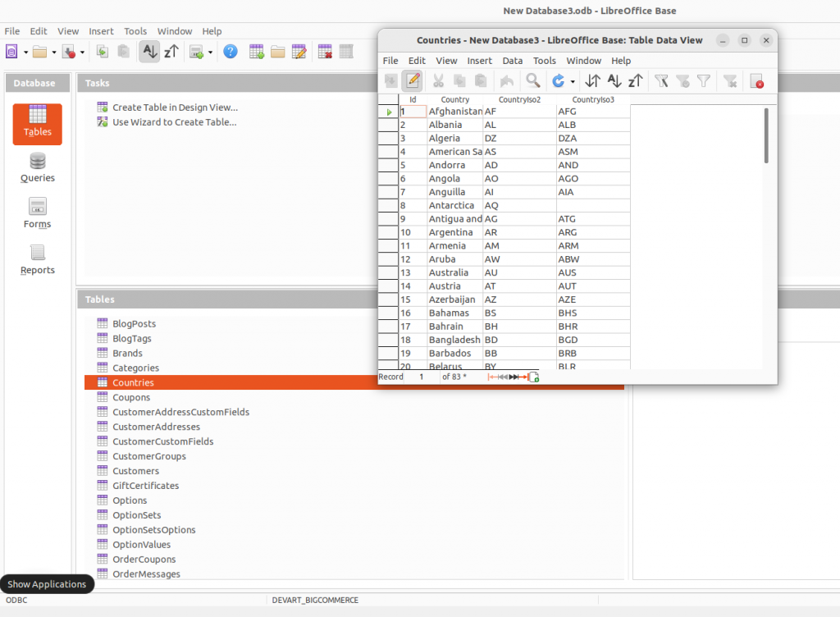The height and width of the screenshot is (617, 840).
Task: Click the Copy icon in main toolbar
Action: point(103,52)
